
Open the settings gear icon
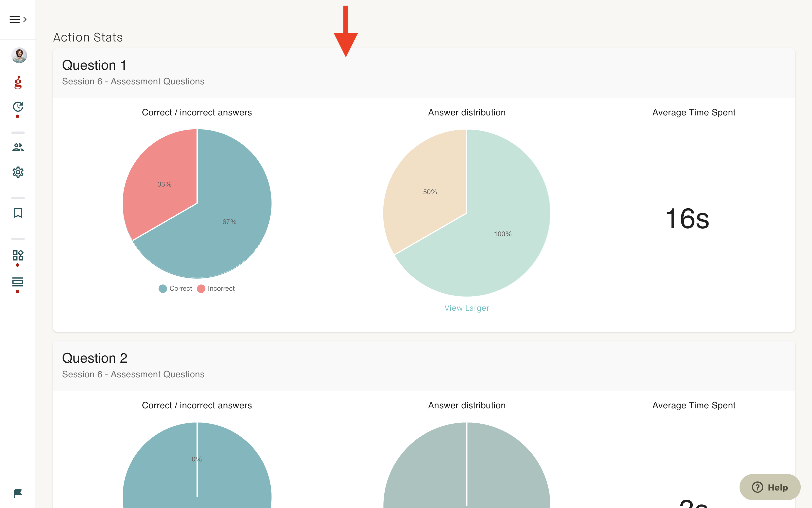[18, 172]
